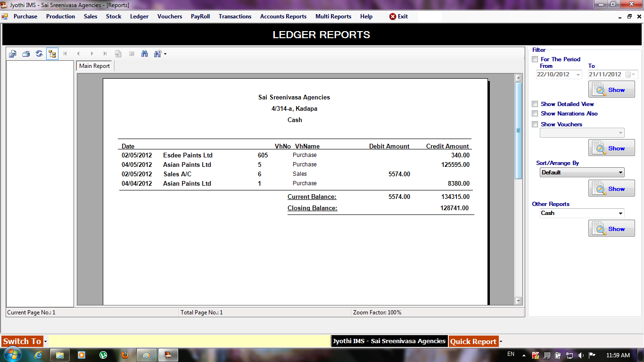Open the PayRoll menu
Viewport: 644px width, 362px height.
200,16
